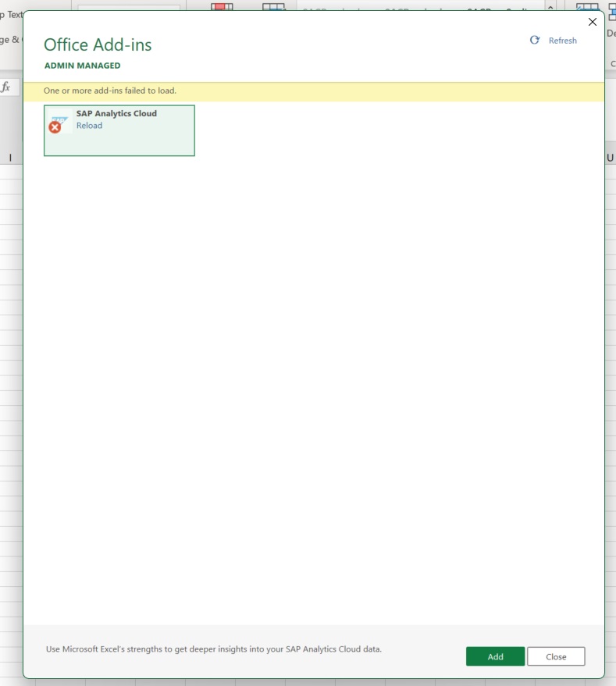Select column I header in Excel sheet
The width and height of the screenshot is (616, 686).
tap(10, 158)
